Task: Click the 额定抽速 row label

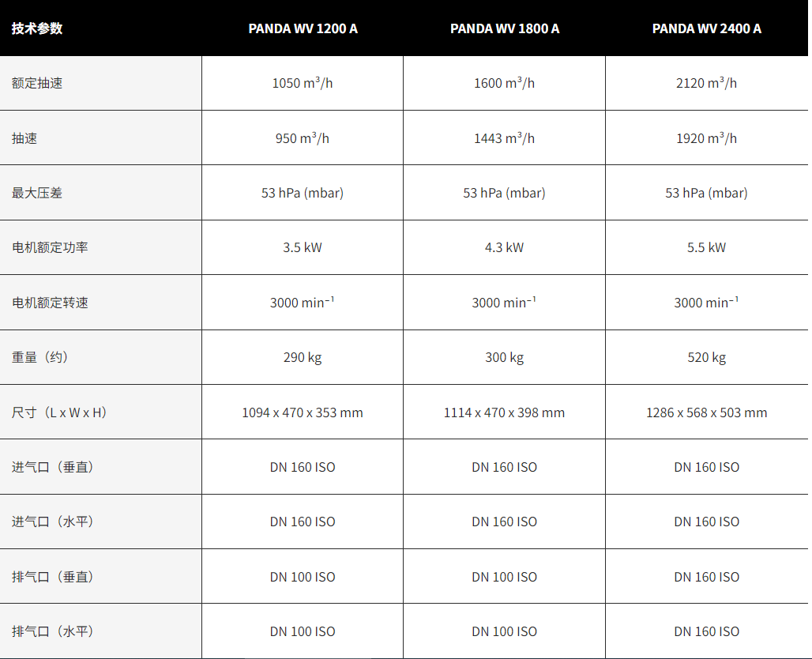Action: (100, 83)
